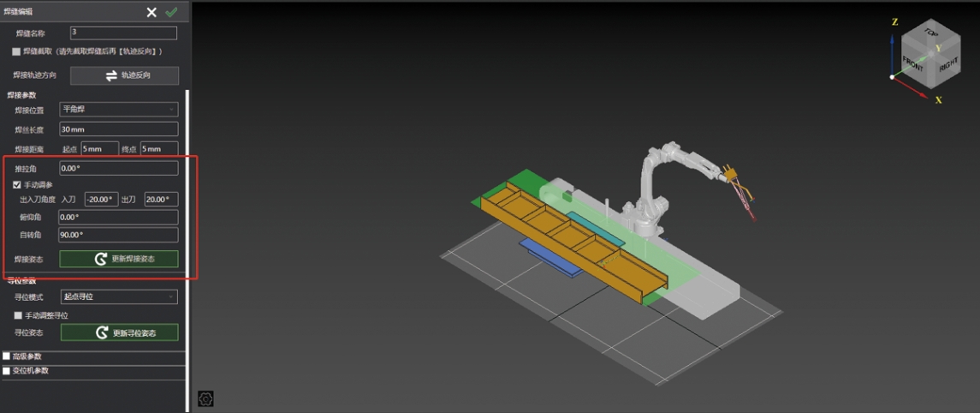
Task: Confirm weld edit with green checkmark
Action: 172,12
